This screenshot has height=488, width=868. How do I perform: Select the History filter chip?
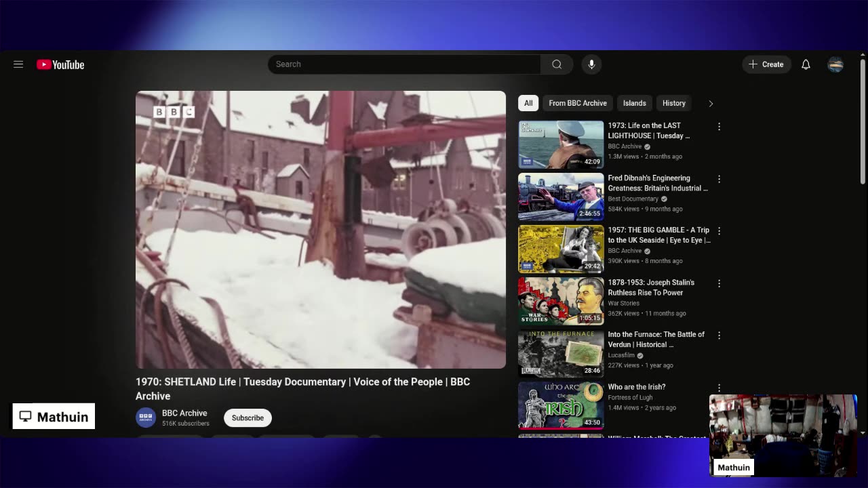(674, 103)
